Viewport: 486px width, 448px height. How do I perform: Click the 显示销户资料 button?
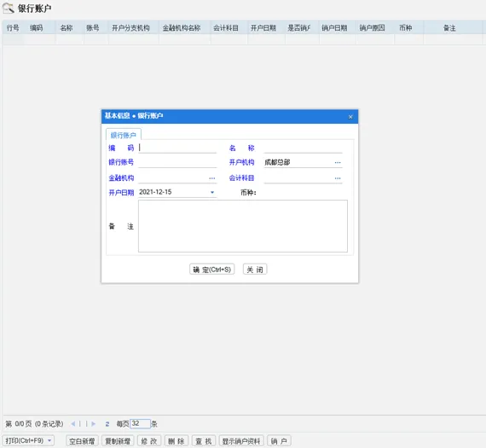[x=241, y=441]
